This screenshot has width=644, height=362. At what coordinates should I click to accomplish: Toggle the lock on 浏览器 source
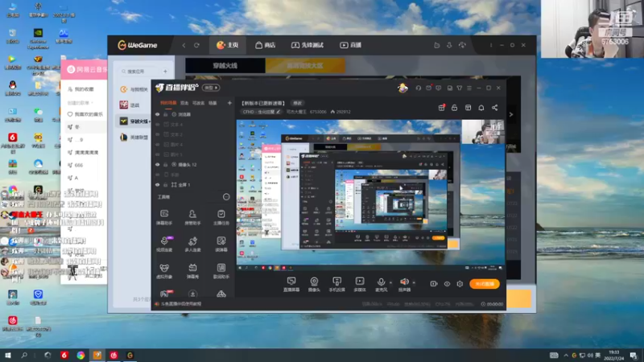[x=166, y=114]
